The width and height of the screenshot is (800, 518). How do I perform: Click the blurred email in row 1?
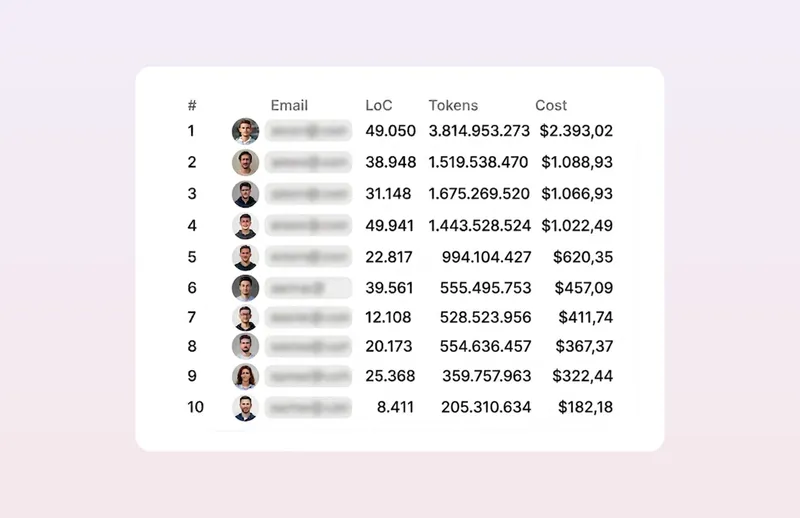click(x=309, y=131)
